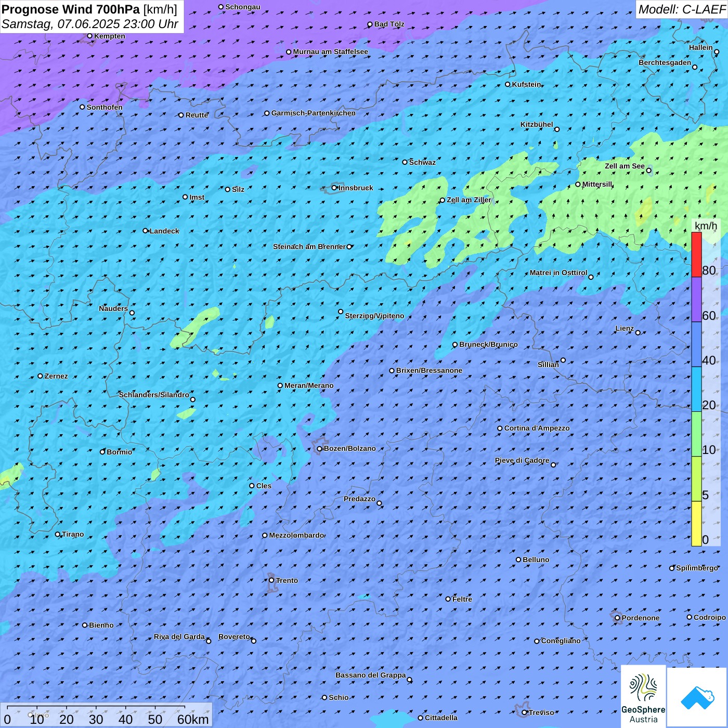Click the Cortina d'Ampezzo label
The height and width of the screenshot is (728, 728).
pos(537,428)
